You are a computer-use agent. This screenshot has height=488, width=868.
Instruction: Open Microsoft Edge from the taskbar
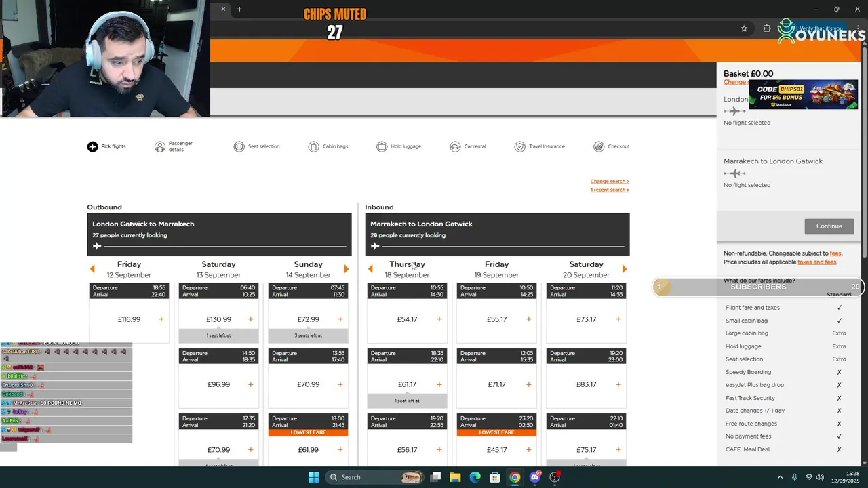coord(475,477)
